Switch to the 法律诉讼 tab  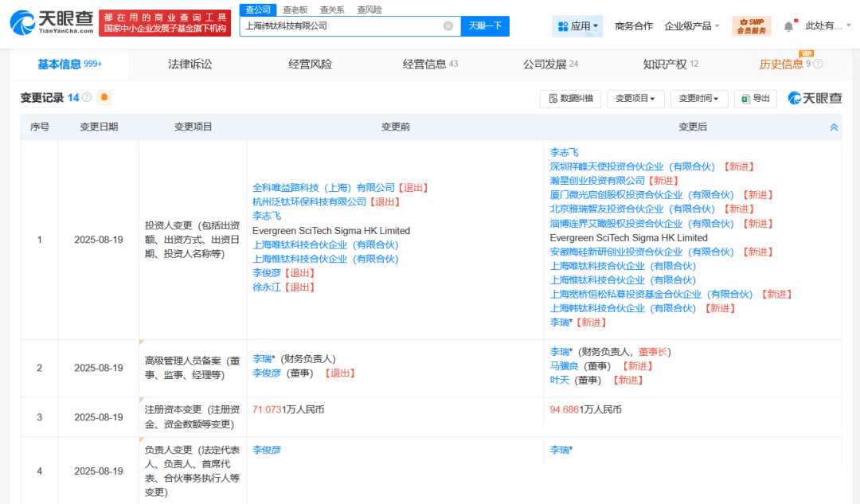(190, 64)
